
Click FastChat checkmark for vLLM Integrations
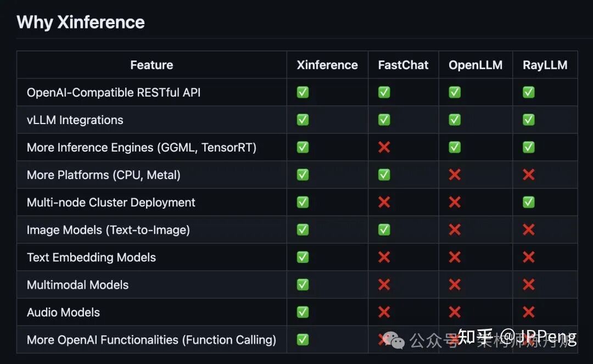[384, 120]
